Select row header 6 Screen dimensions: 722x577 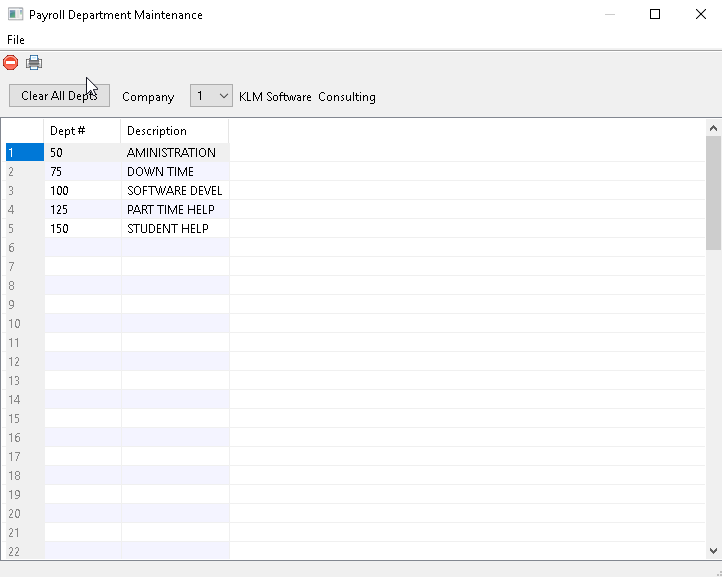click(x=25, y=247)
